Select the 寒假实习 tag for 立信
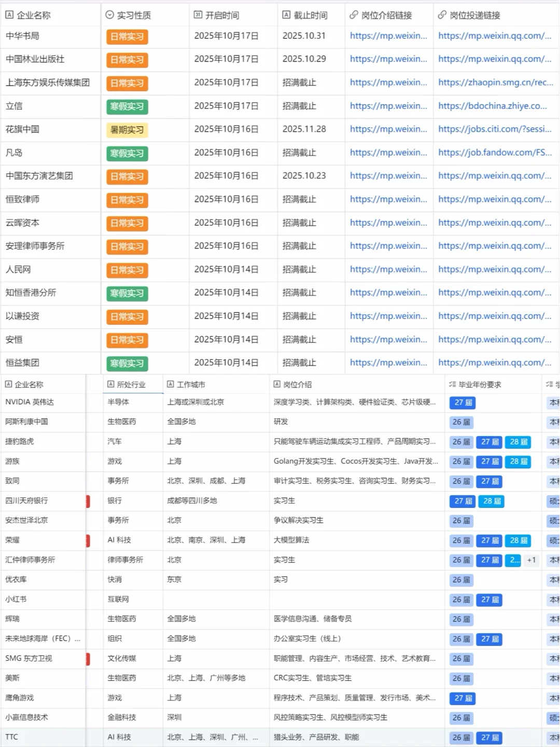 [127, 106]
